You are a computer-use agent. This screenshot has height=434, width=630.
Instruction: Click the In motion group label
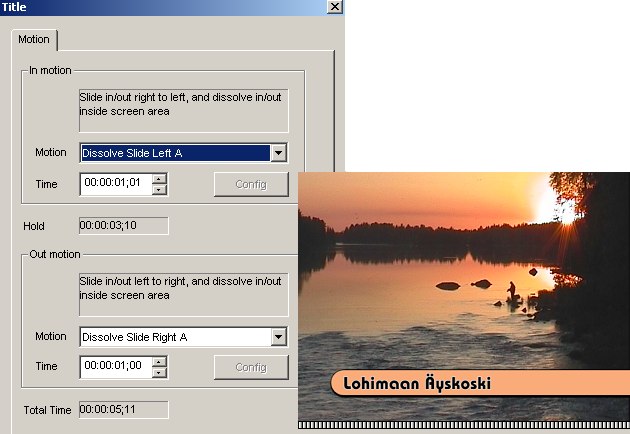[50, 70]
